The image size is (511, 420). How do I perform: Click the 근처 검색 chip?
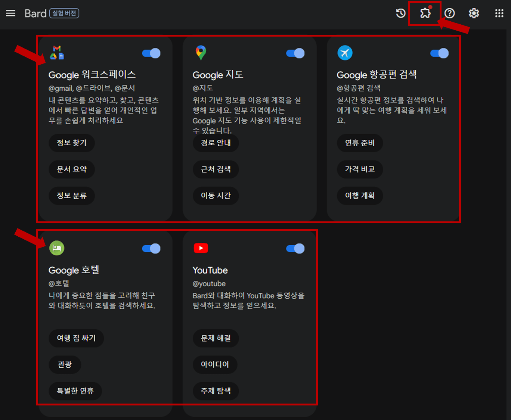[216, 169]
